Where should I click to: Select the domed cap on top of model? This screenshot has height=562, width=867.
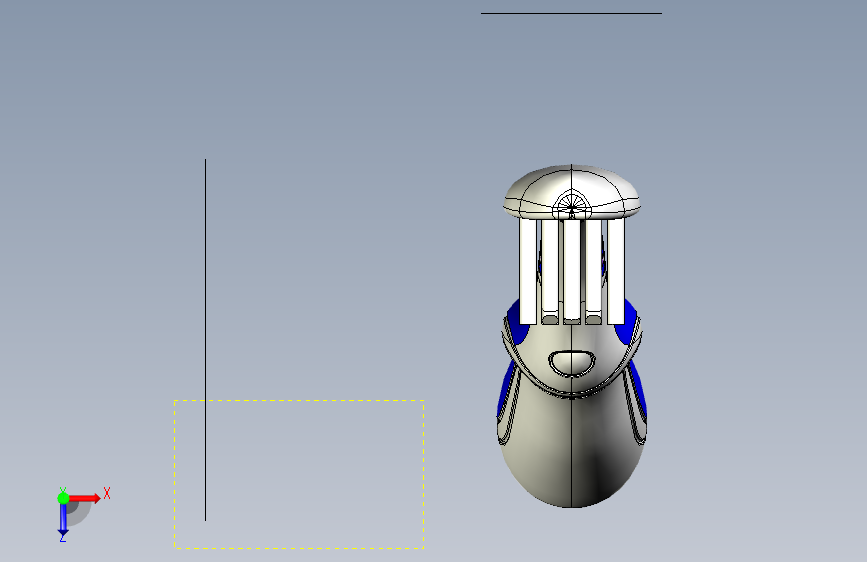tap(572, 191)
